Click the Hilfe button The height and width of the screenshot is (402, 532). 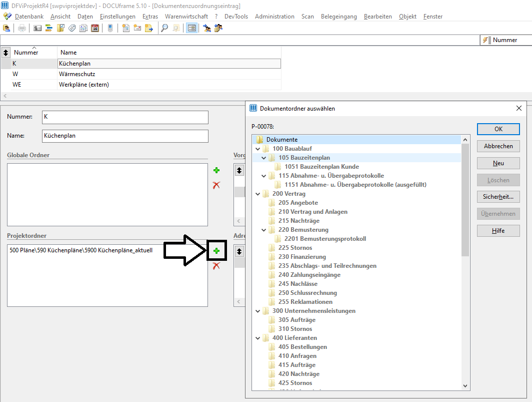[498, 231]
